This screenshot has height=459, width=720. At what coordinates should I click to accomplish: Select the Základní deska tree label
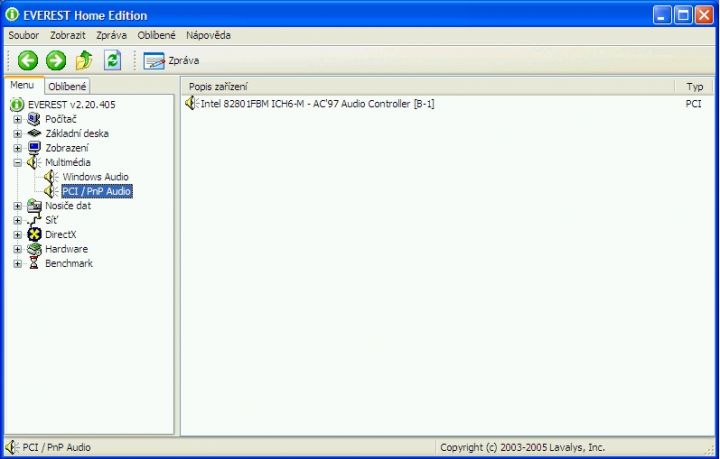click(x=77, y=134)
